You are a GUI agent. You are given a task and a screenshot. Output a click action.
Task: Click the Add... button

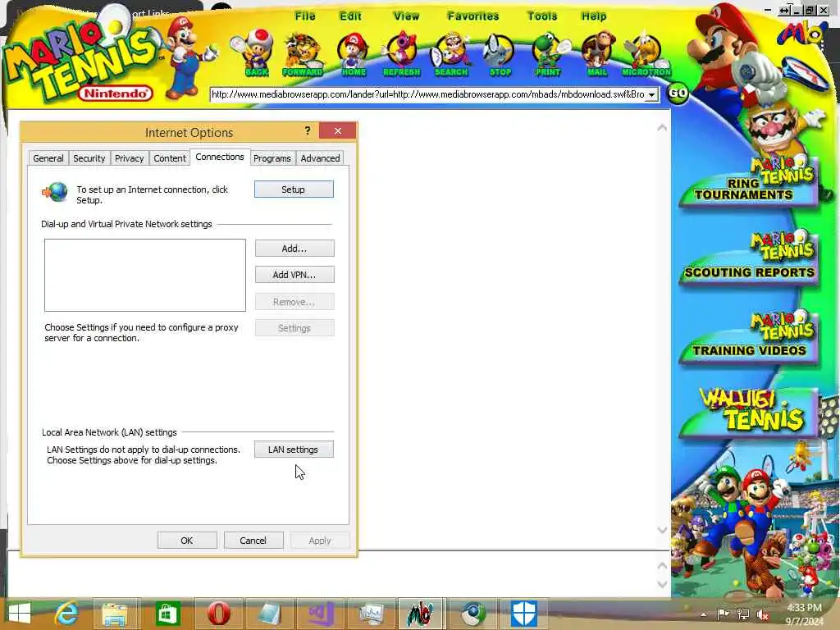[294, 248]
